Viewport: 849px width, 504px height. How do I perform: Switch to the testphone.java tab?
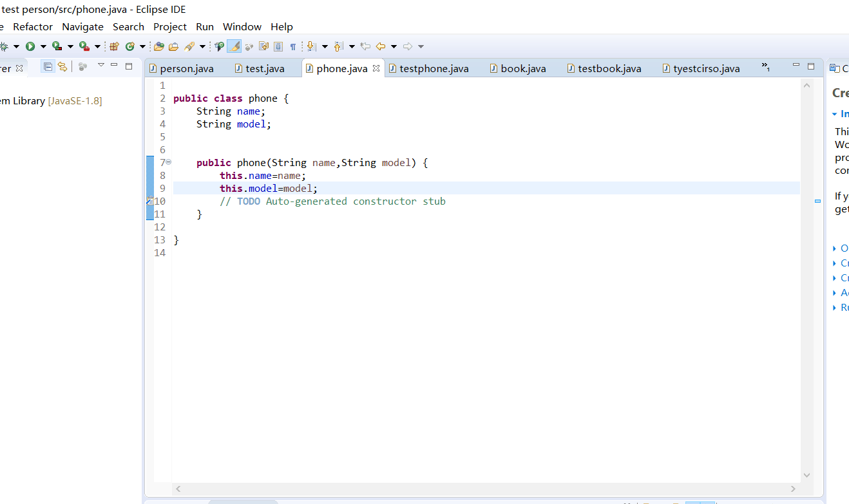tap(434, 68)
